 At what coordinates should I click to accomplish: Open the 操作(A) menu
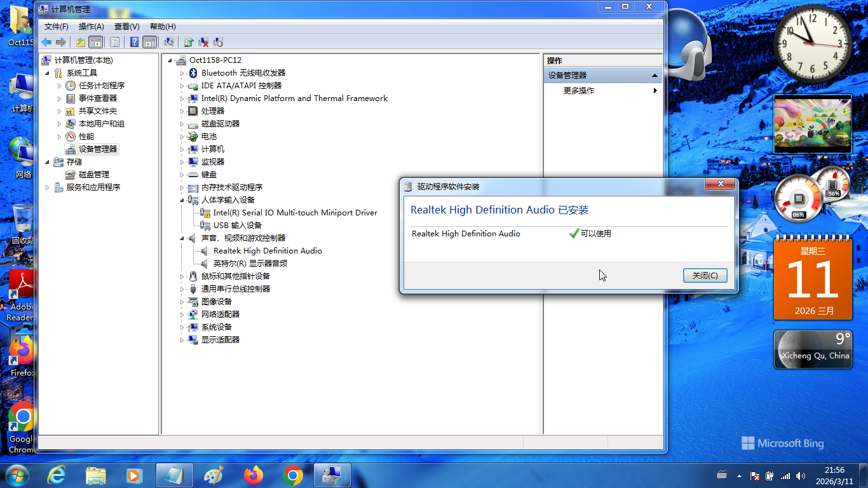(91, 26)
